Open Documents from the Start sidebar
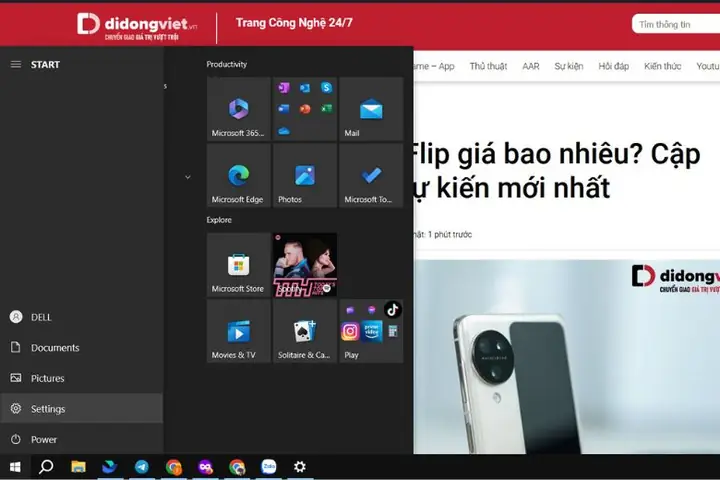This screenshot has height=480, width=720. pyautogui.click(x=81, y=348)
